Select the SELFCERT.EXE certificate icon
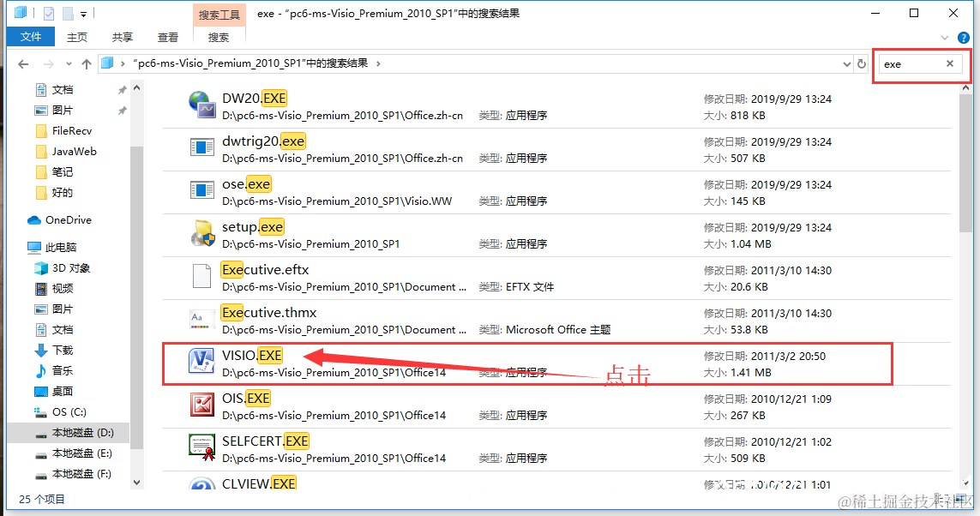 click(x=201, y=447)
